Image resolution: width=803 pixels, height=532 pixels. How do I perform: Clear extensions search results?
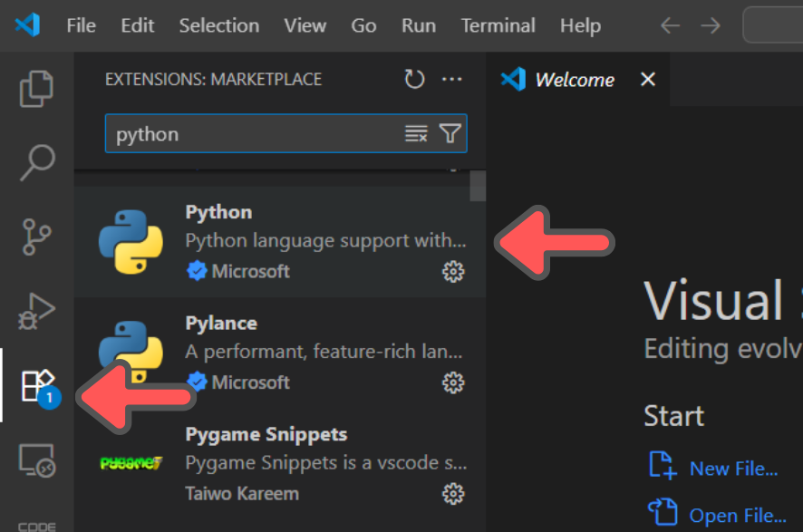(x=416, y=133)
